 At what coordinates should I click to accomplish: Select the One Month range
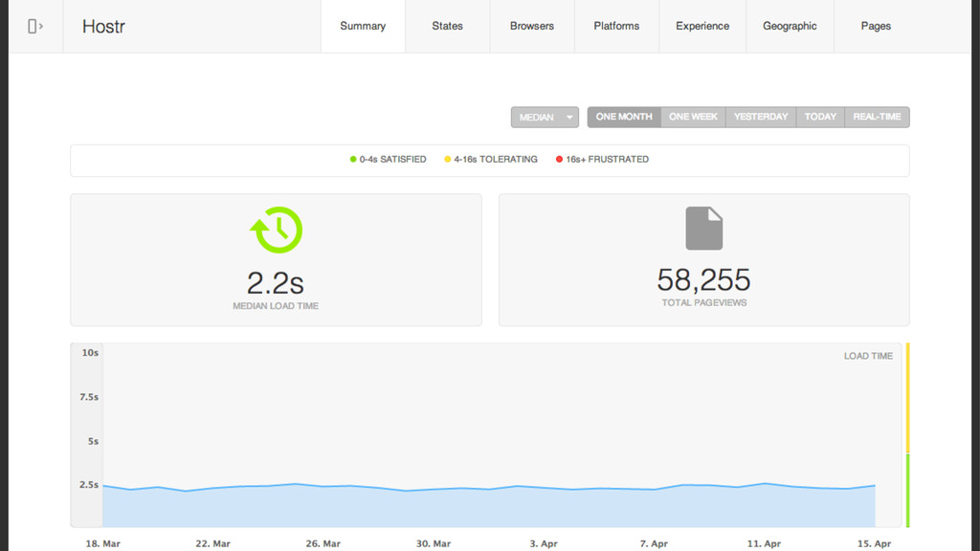pos(624,117)
